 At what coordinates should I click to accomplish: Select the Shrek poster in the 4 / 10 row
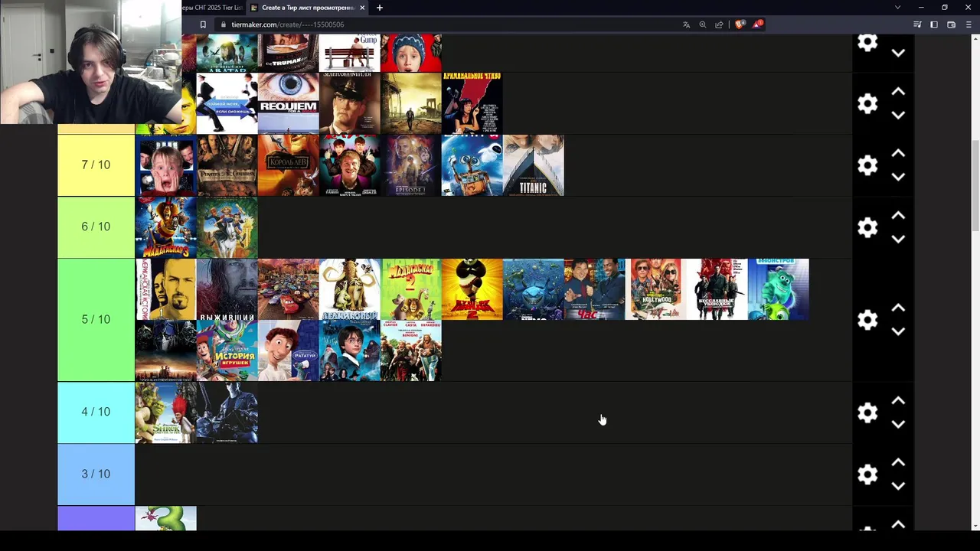point(166,412)
